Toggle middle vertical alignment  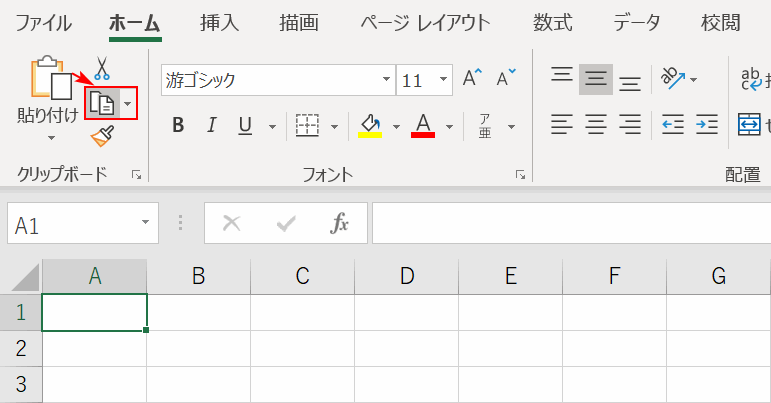pyautogui.click(x=595, y=79)
